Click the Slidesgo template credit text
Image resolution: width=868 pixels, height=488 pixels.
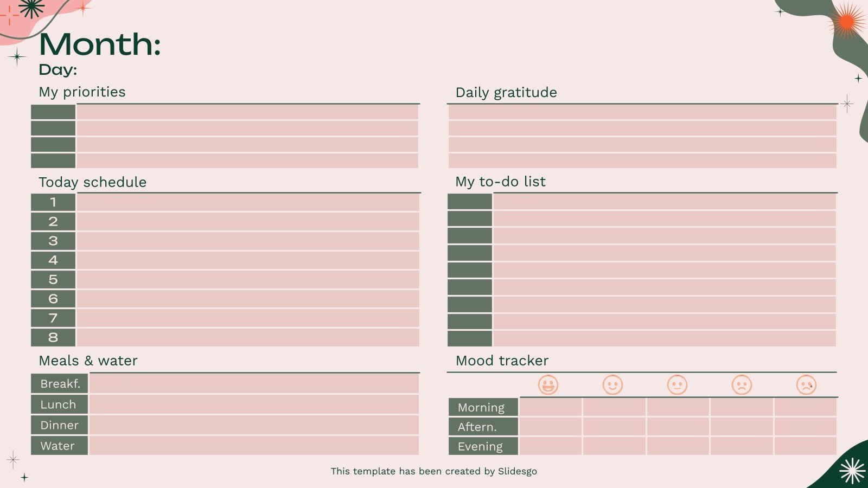pos(434,471)
